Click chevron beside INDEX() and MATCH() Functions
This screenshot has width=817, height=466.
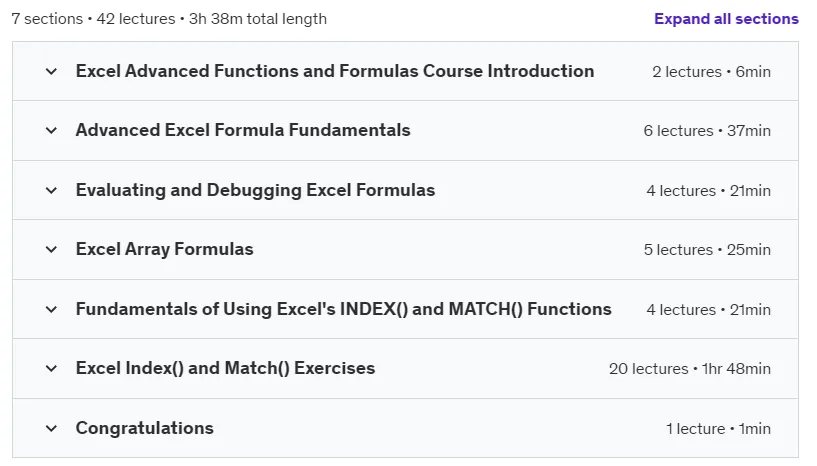[51, 309]
